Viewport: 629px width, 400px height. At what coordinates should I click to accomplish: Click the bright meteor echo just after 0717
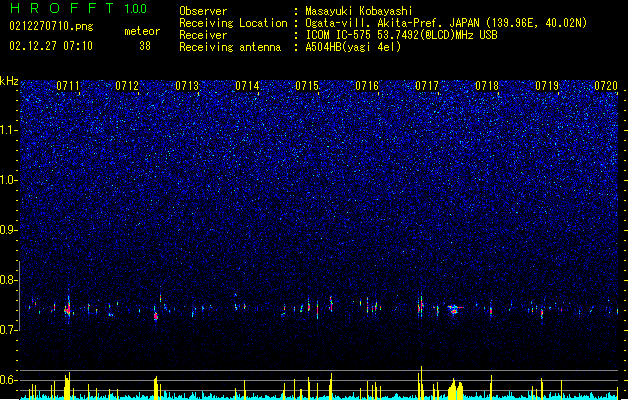coord(455,309)
